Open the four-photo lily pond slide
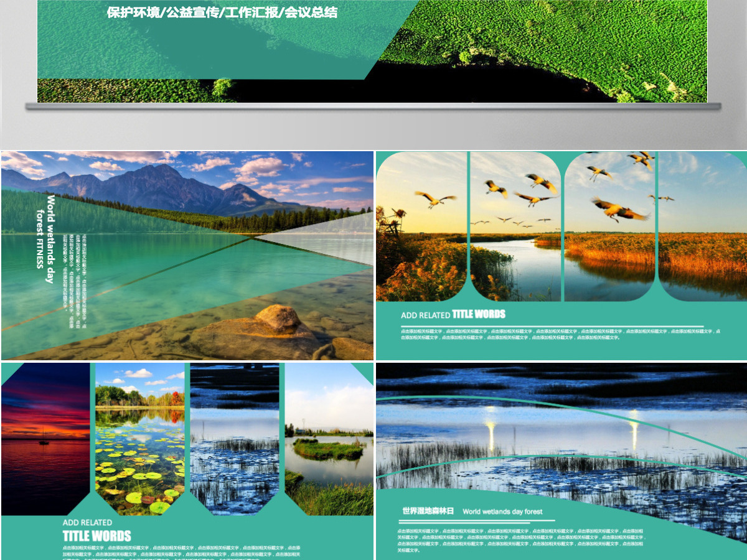The height and width of the screenshot is (560, 747). pyautogui.click(x=187, y=462)
